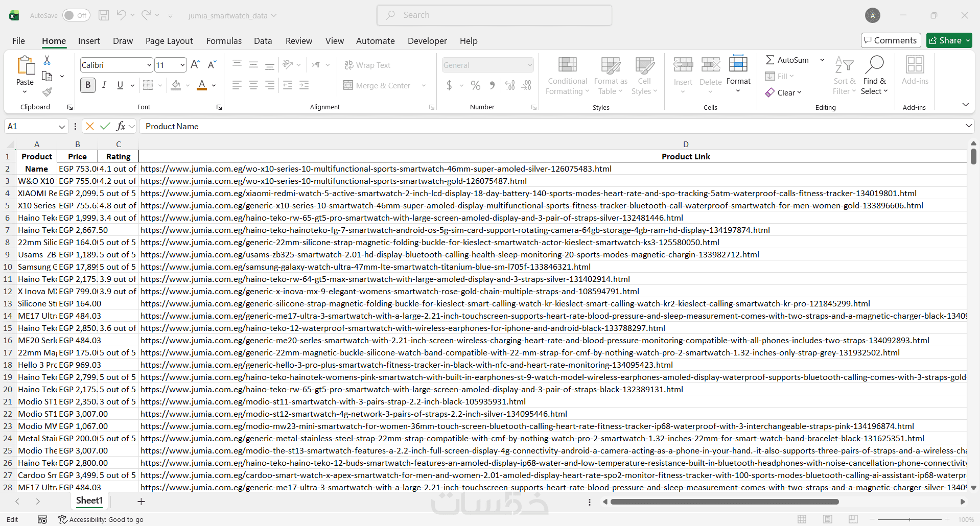Screen dimensions: 980x526
Task: Decrease the cell indent
Action: (288, 85)
